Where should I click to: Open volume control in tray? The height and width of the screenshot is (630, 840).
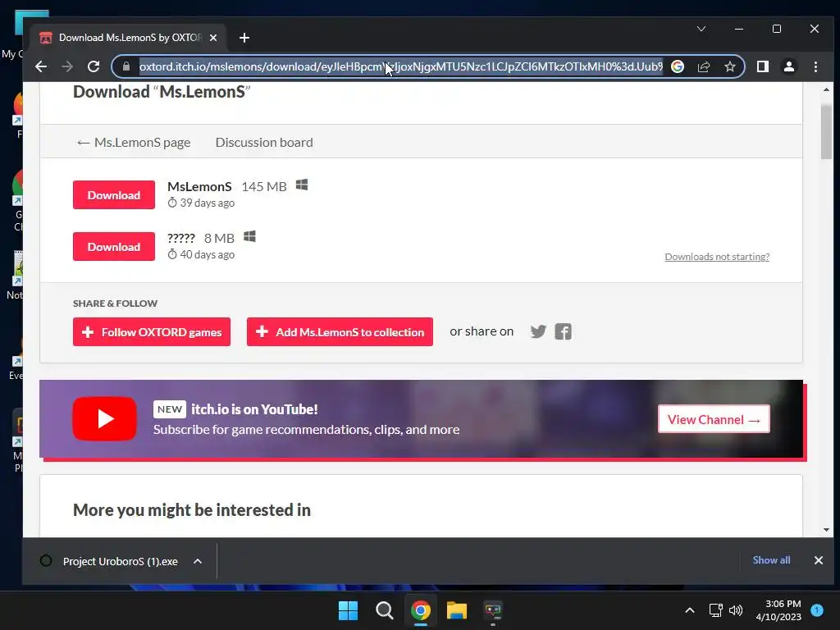click(x=736, y=610)
